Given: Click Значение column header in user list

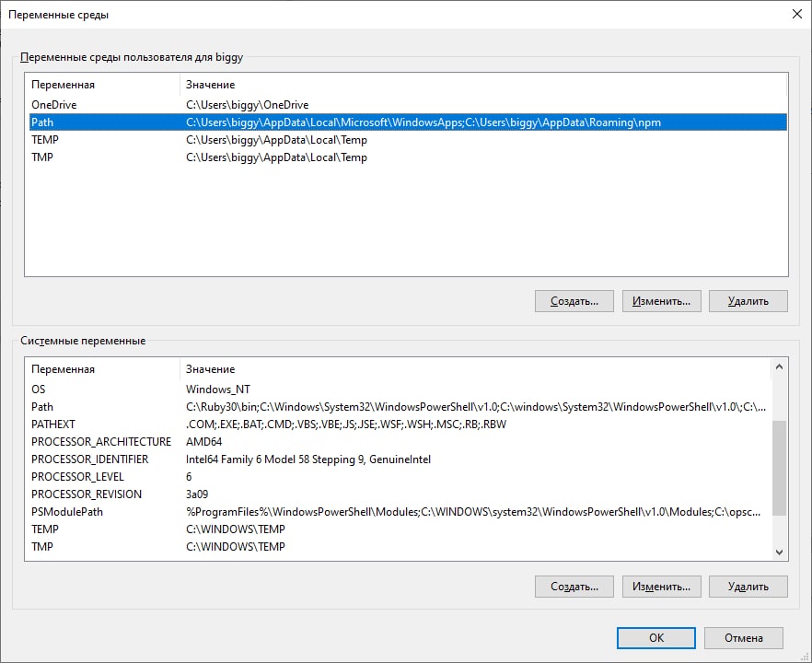Looking at the screenshot, I should pos(483,85).
